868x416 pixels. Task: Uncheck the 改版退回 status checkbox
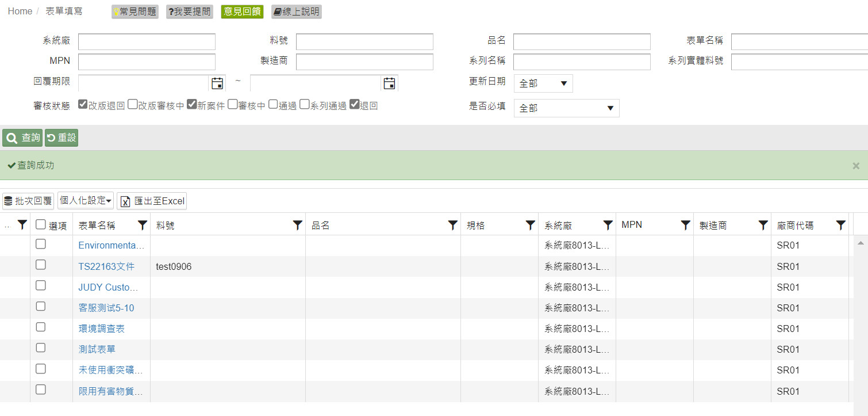pos(83,105)
